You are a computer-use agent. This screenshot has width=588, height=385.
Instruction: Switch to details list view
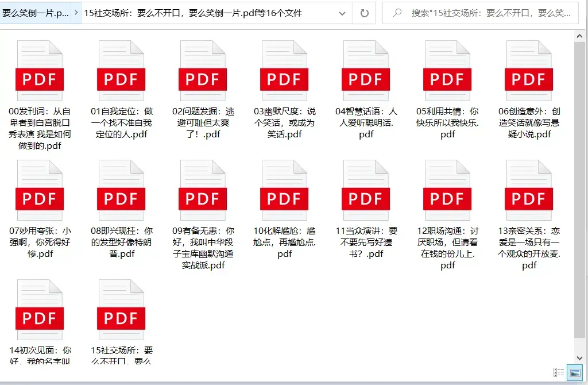point(558,372)
